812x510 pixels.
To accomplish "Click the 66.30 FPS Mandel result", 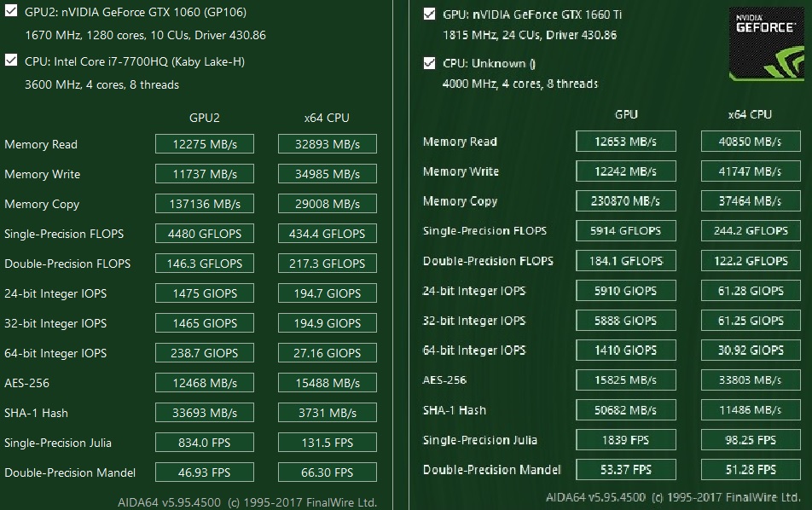I will (x=327, y=472).
